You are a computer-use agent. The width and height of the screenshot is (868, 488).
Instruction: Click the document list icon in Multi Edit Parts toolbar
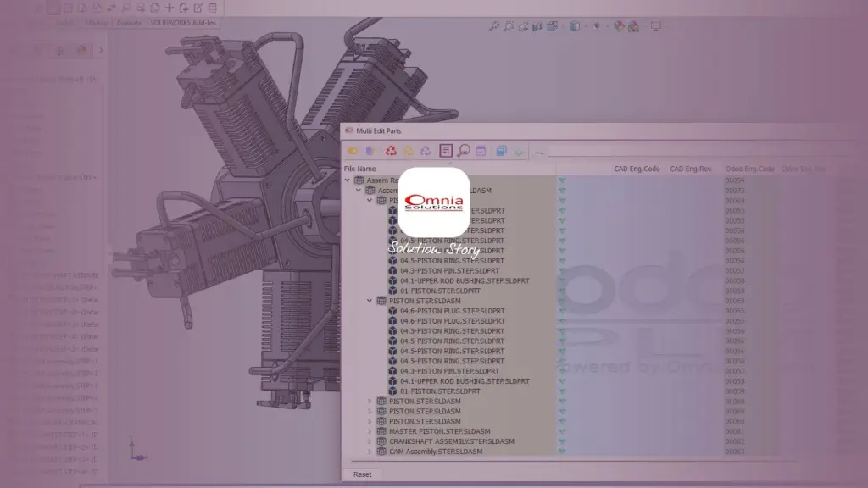[446, 151]
